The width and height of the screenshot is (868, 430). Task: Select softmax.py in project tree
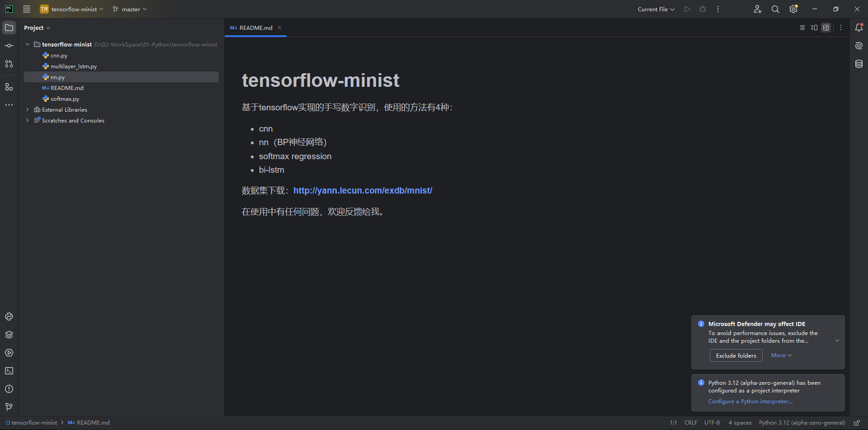tap(121, 99)
